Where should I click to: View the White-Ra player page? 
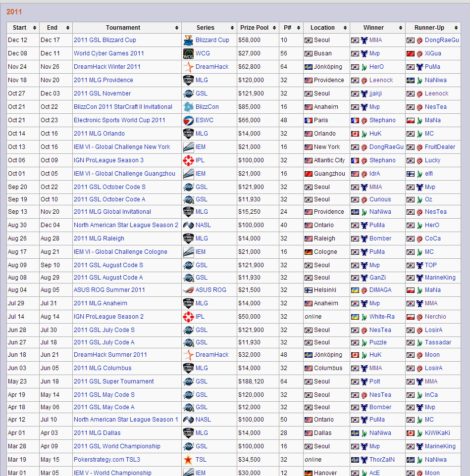382,317
